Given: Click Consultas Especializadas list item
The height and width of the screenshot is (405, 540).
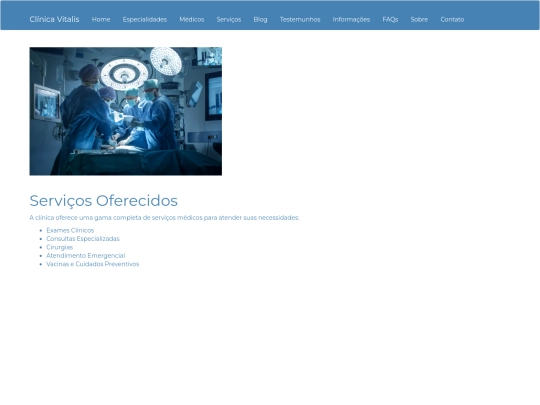Looking at the screenshot, I should click(83, 239).
